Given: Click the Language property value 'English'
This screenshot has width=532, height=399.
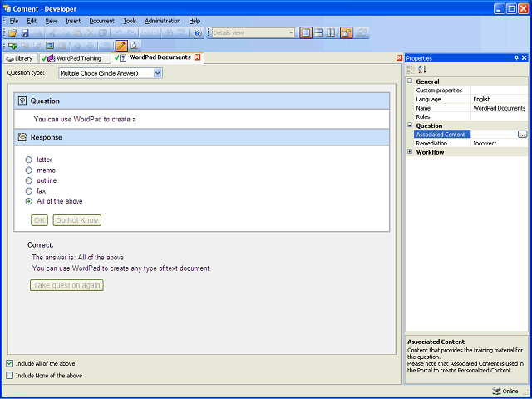Looking at the screenshot, I should 482,99.
